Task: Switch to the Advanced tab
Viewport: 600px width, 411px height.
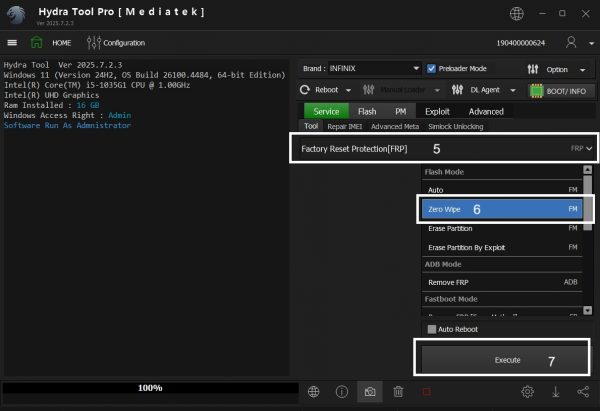Action: [x=486, y=111]
